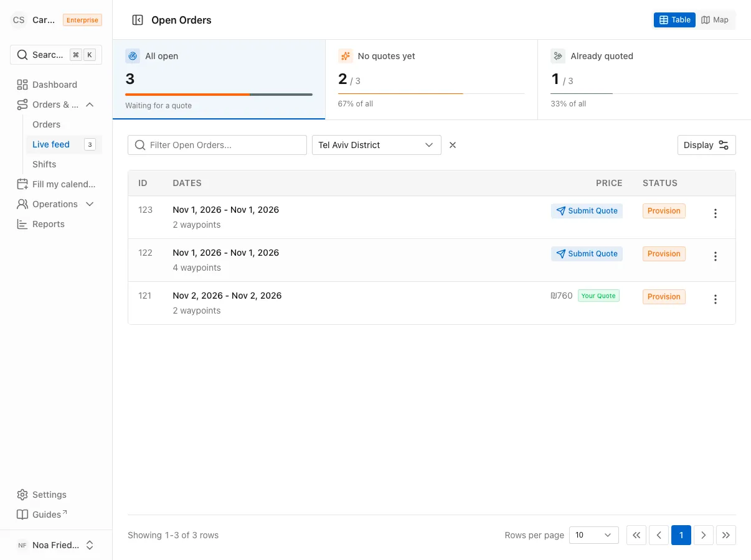Collapse the Orders section chevron
This screenshot has width=751, height=560.
point(90,105)
